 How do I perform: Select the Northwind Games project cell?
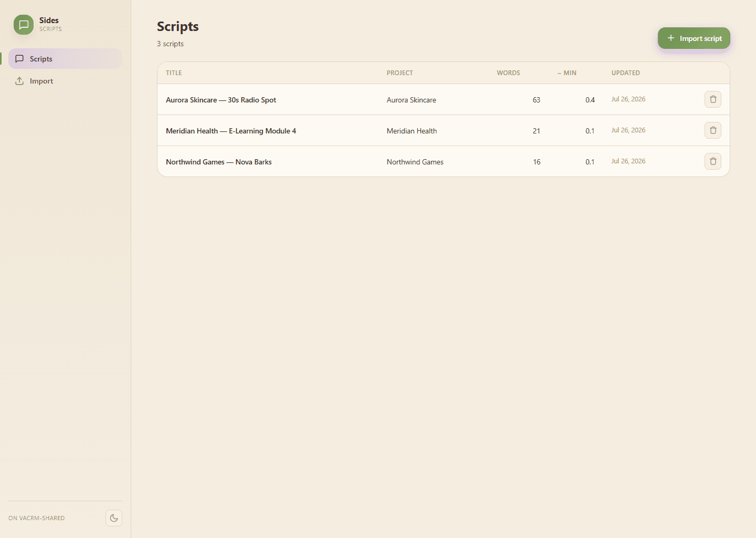415,162
